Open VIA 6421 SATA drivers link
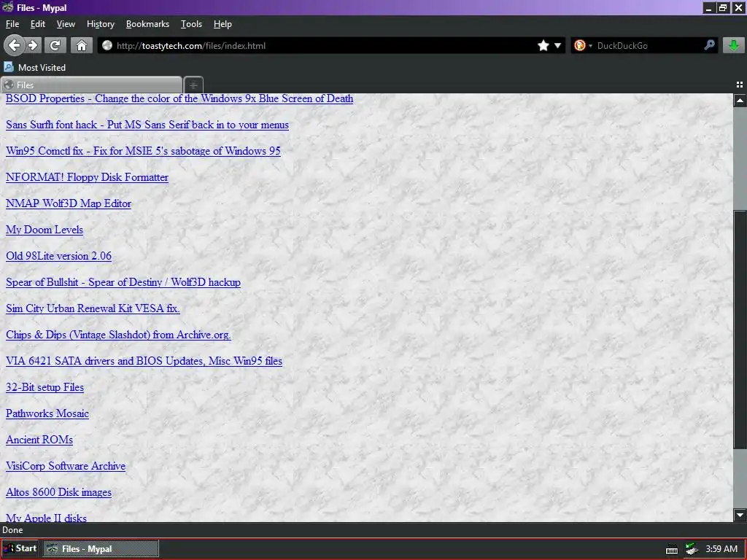This screenshot has width=747, height=560. click(144, 361)
